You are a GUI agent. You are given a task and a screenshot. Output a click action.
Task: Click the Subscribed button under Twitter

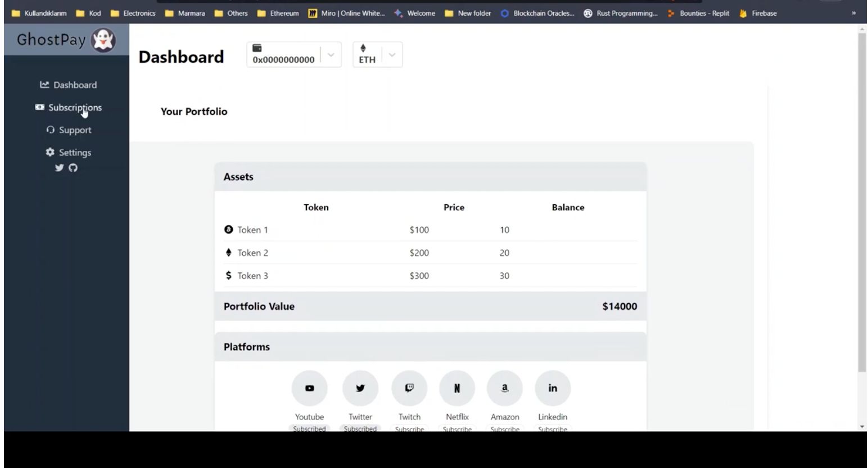point(360,429)
